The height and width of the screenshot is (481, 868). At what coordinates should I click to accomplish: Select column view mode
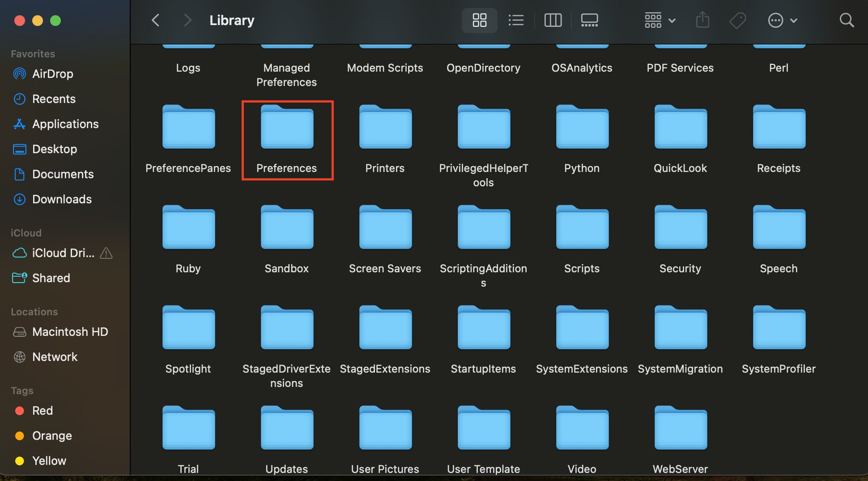coord(553,20)
